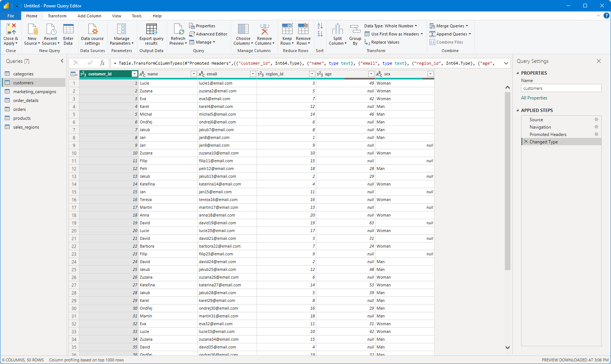Select the marketing_campaigns query
The height and width of the screenshot is (364, 611).
point(33,92)
